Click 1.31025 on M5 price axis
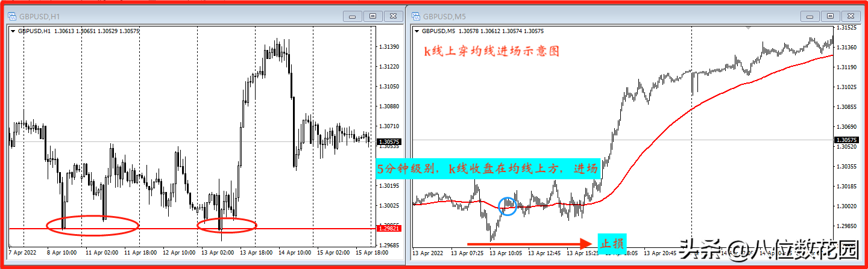Screen dimensions: 868x269 pos(846,87)
